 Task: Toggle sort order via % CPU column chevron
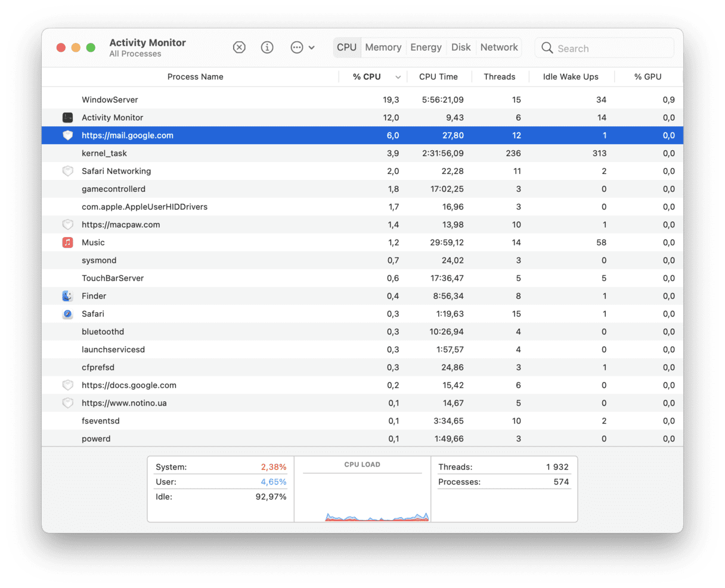[398, 77]
